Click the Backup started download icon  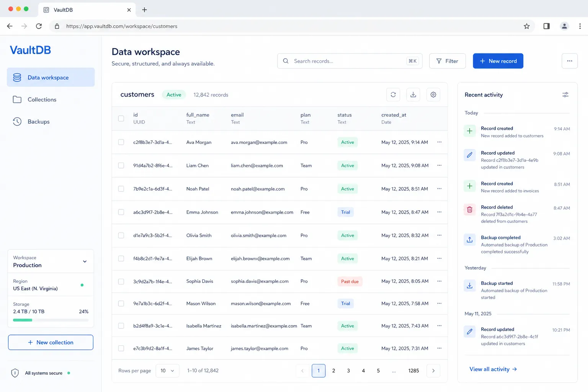pyautogui.click(x=470, y=286)
